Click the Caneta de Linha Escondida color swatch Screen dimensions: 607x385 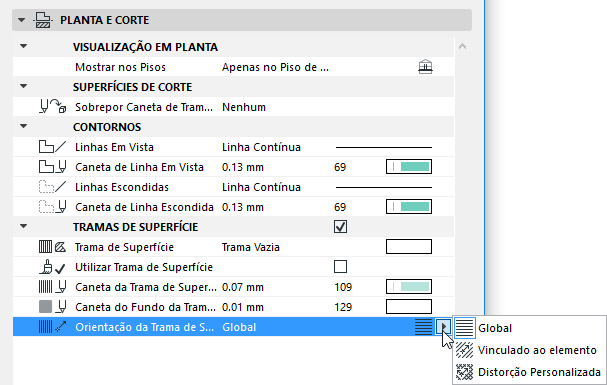click(x=409, y=207)
